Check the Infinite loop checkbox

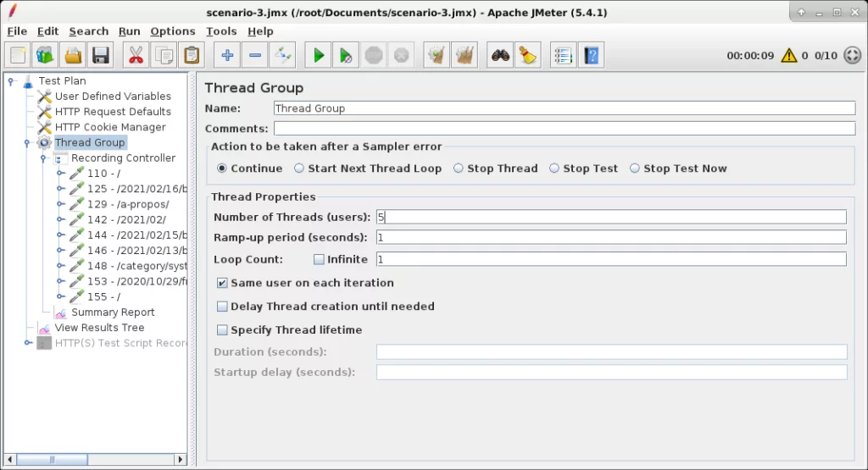(x=319, y=259)
